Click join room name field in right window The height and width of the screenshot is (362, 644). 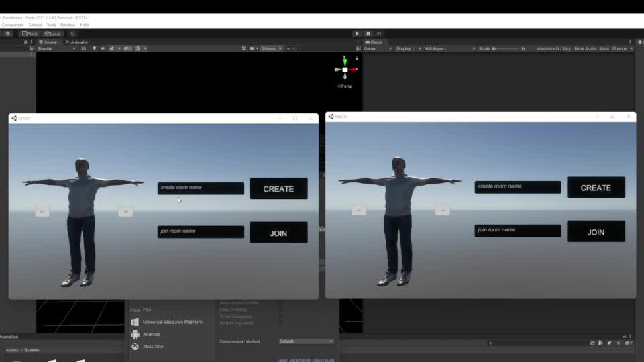coord(518,230)
